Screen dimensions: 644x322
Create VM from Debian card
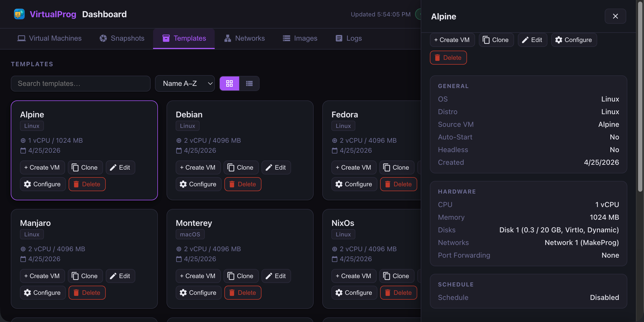(x=198, y=167)
